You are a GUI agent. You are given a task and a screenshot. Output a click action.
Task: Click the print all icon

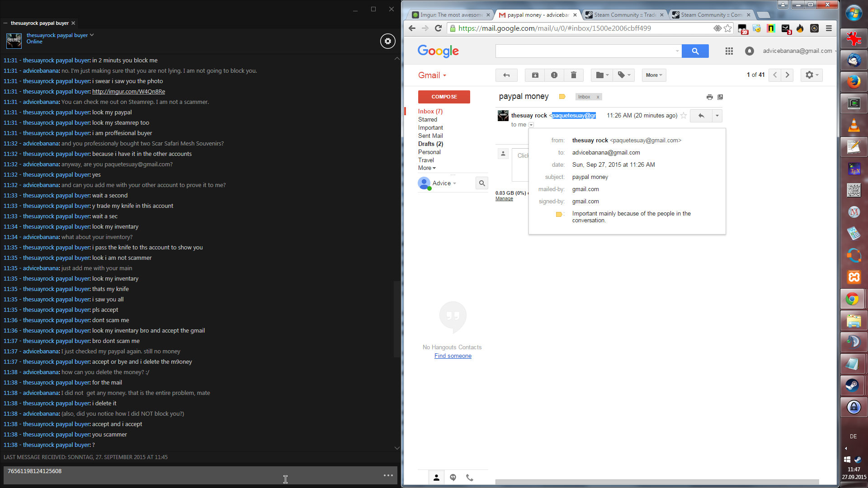tap(709, 97)
